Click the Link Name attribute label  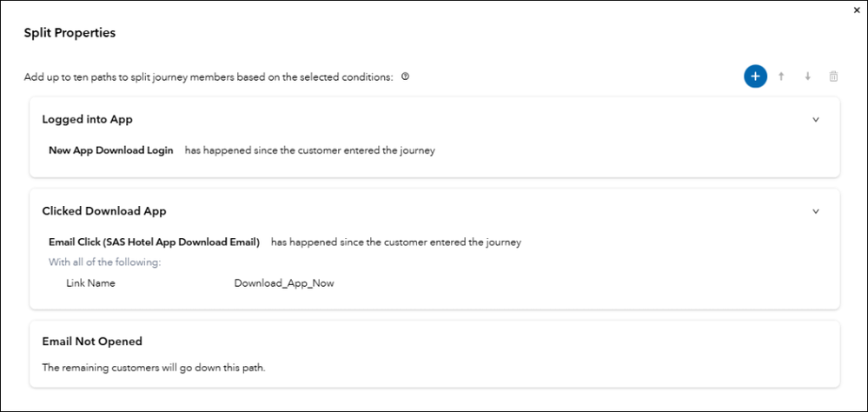pos(90,283)
